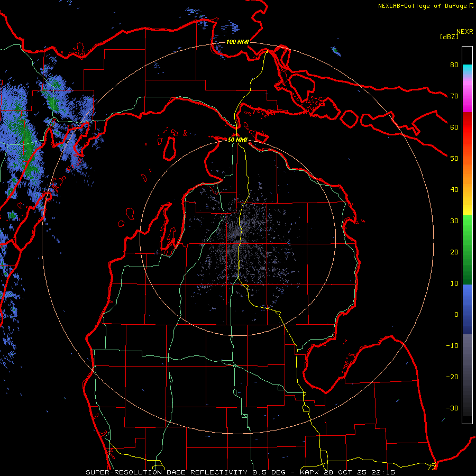
Task: Click the -10 dBZ scale value
Action: (452, 346)
